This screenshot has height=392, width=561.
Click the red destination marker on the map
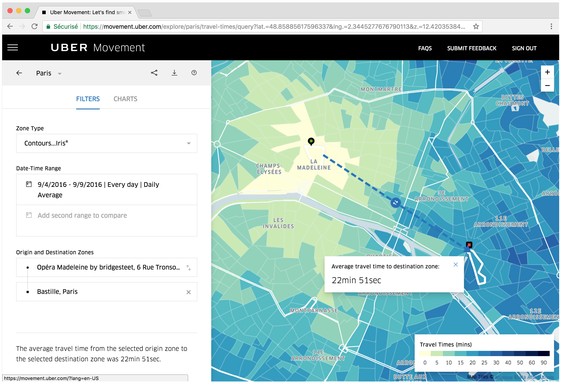coord(469,245)
